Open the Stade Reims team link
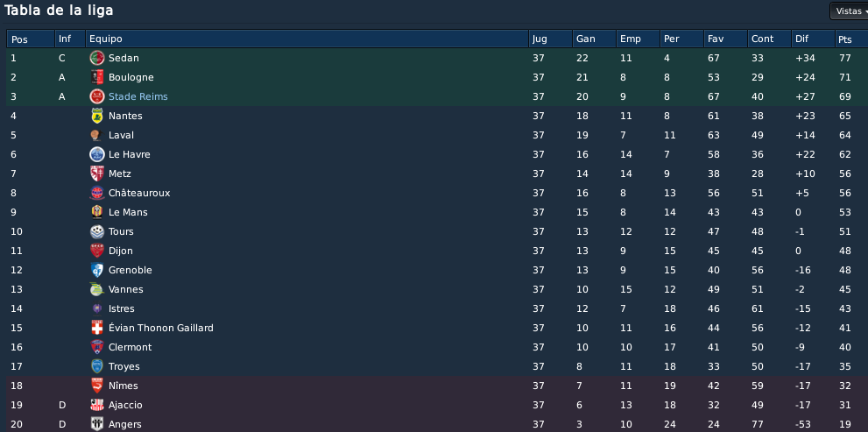The height and width of the screenshot is (432, 868). pyautogui.click(x=138, y=96)
